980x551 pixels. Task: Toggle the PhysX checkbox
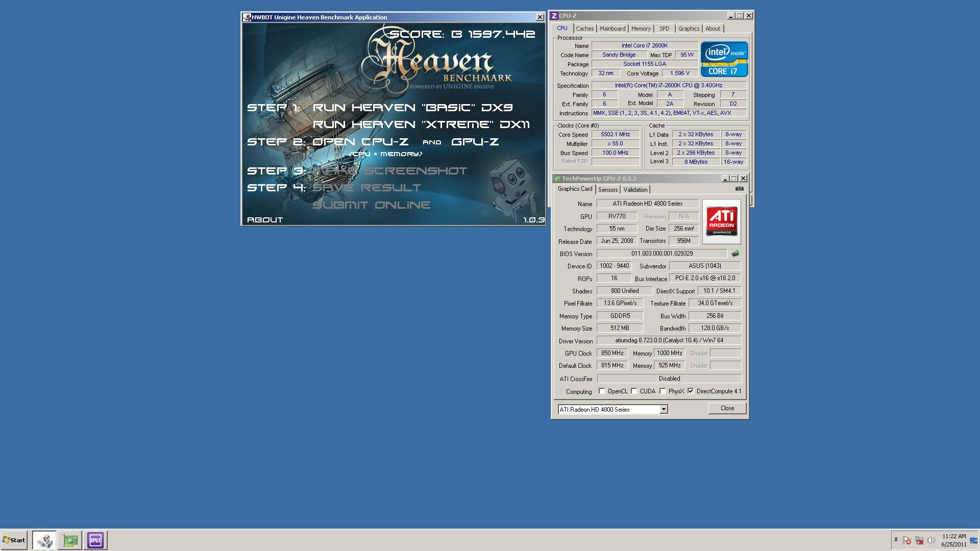(663, 391)
